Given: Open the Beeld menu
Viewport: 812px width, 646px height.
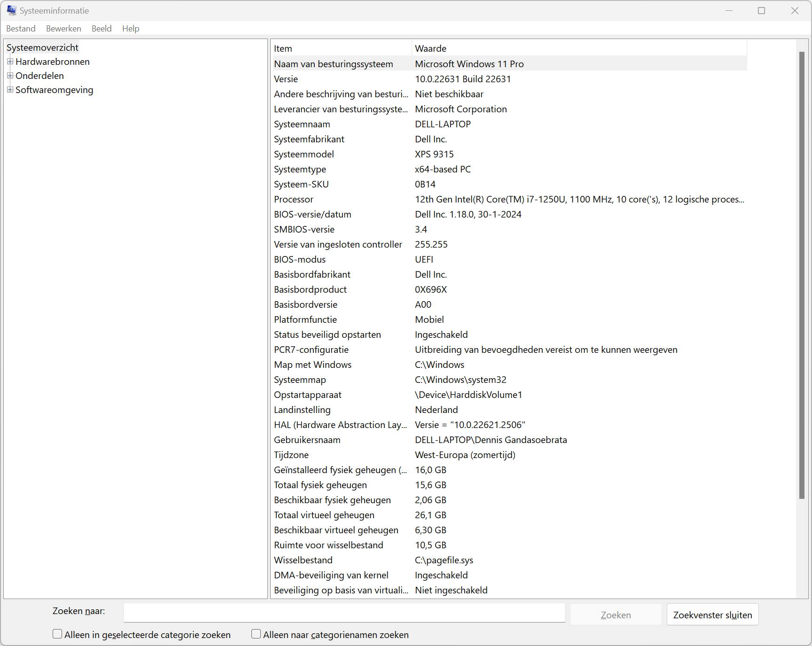Looking at the screenshot, I should [101, 29].
